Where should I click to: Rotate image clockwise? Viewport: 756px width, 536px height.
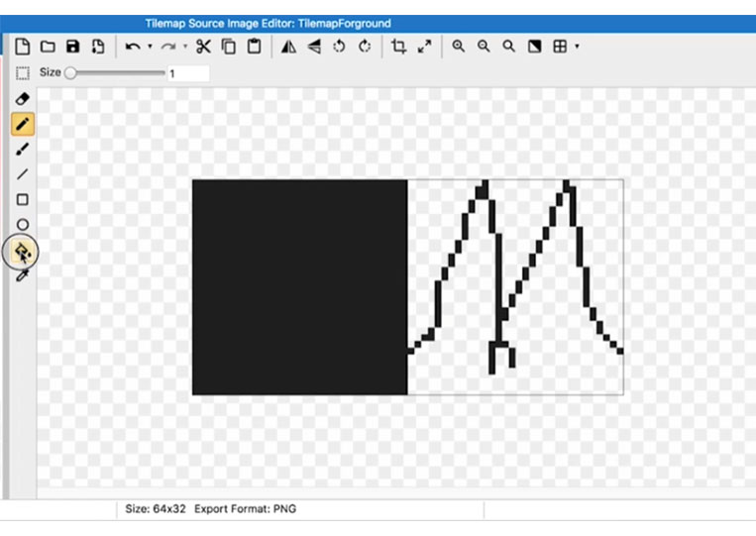[x=365, y=47]
